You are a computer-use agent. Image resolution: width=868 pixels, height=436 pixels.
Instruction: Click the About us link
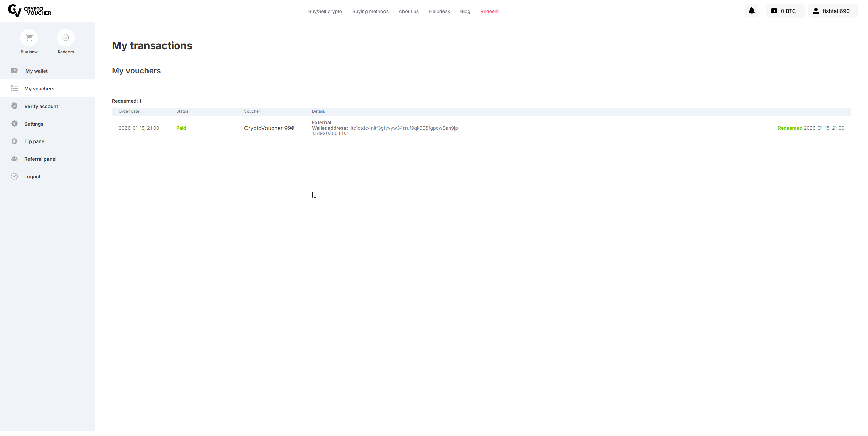point(409,11)
